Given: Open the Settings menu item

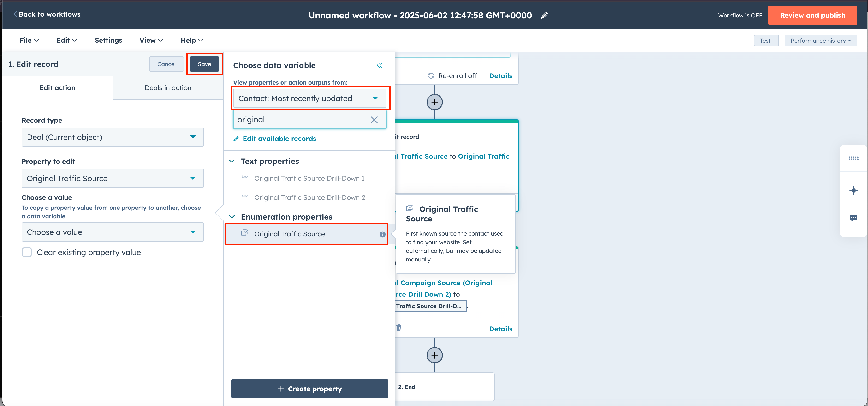Looking at the screenshot, I should coord(108,40).
